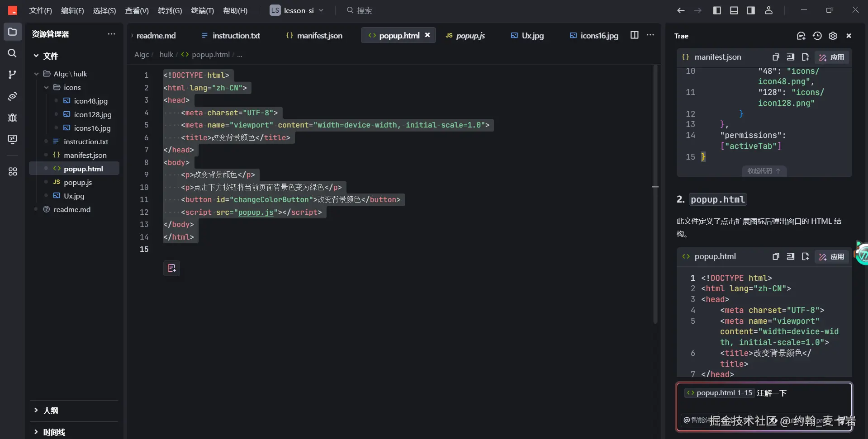
Task: Open Trae chat history
Action: pyautogui.click(x=817, y=36)
